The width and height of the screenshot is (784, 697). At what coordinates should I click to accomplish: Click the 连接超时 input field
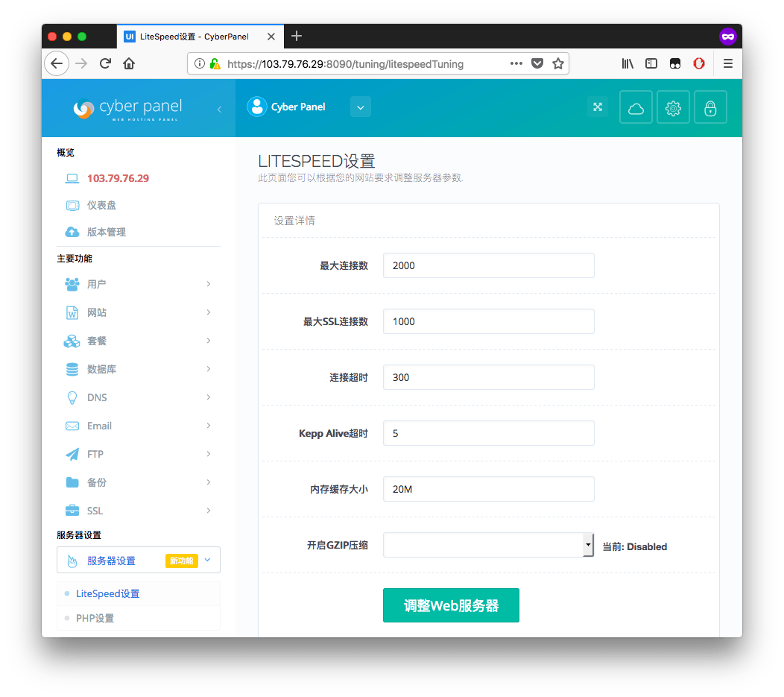point(488,377)
